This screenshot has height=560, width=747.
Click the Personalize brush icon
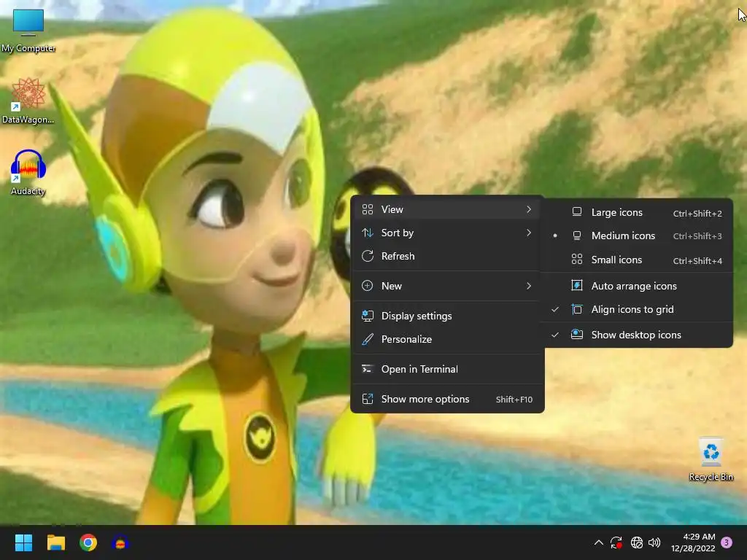(368, 339)
